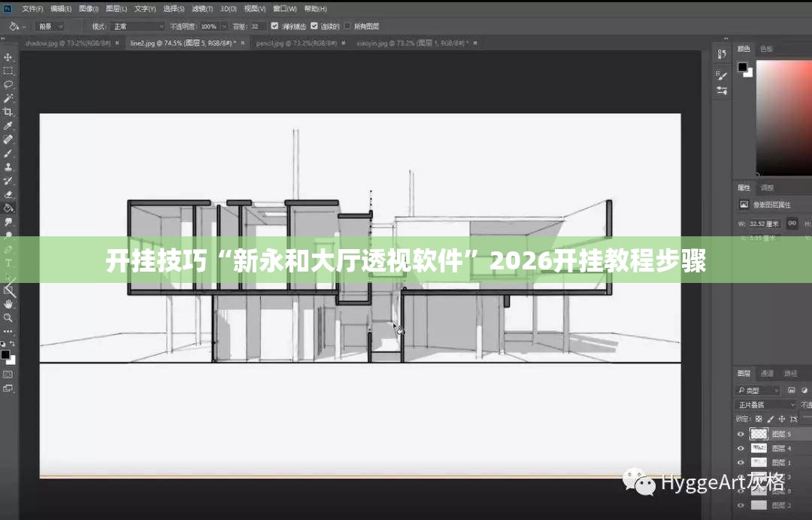Open the extra tools ellipsis menu
812x520 pixels.
[x=8, y=331]
